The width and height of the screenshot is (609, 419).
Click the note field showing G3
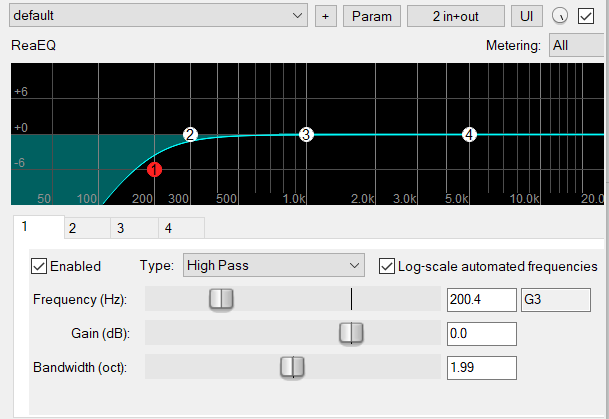click(x=556, y=300)
